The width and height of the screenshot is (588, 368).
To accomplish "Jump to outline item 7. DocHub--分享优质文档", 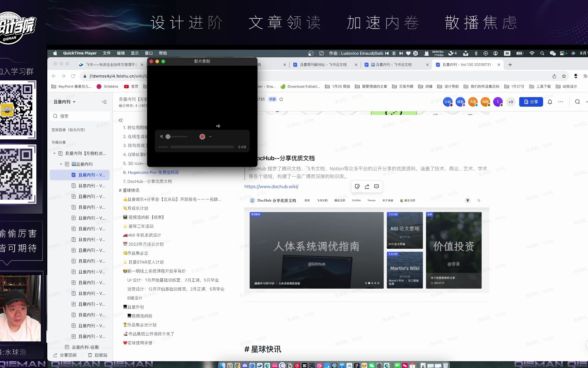I will 147,181.
